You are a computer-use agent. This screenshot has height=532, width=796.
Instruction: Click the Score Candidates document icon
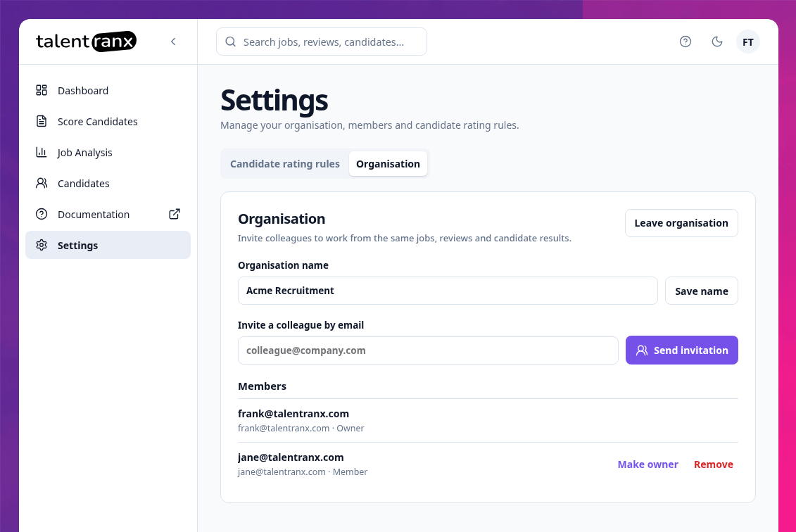pyautogui.click(x=42, y=121)
